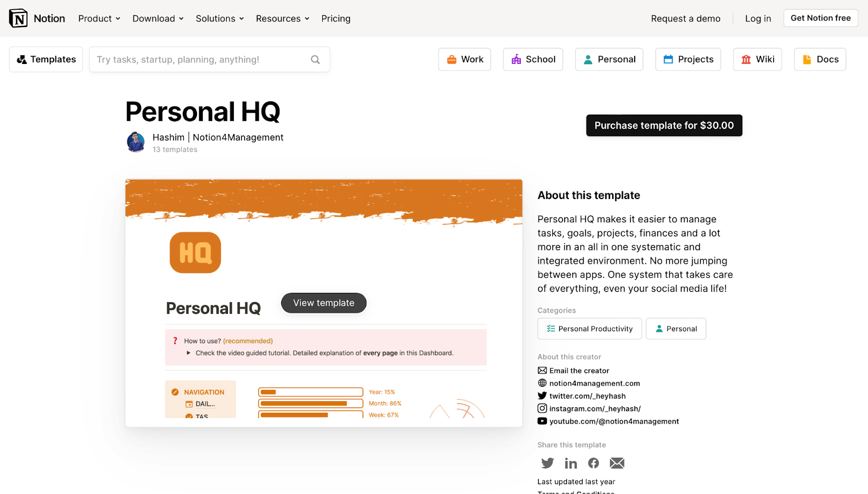Share this template on Twitter
The image size is (868, 494).
[547, 463]
